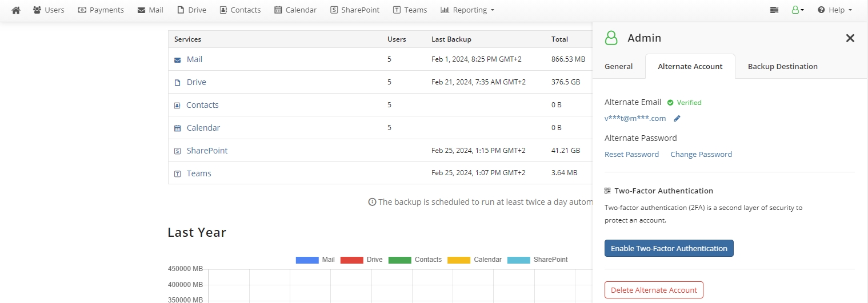Image resolution: width=868 pixels, height=303 pixels.
Task: Toggle the yellow Calendar legend swatch
Action: click(x=459, y=260)
